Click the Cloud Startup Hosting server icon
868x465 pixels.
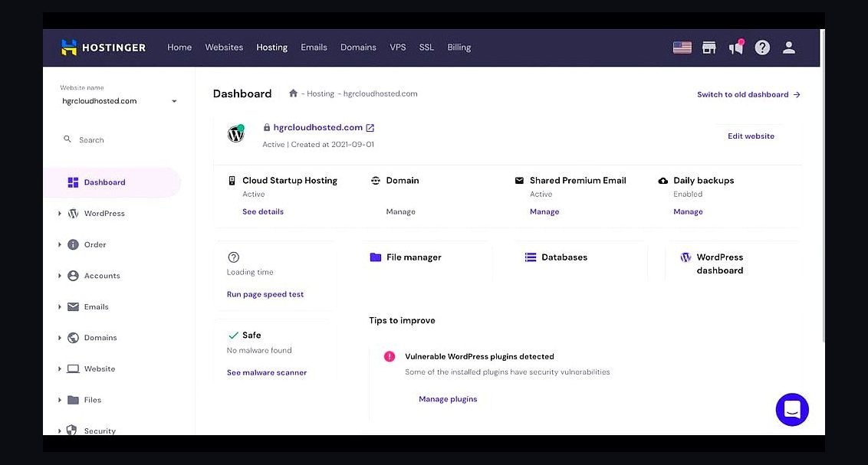232,181
